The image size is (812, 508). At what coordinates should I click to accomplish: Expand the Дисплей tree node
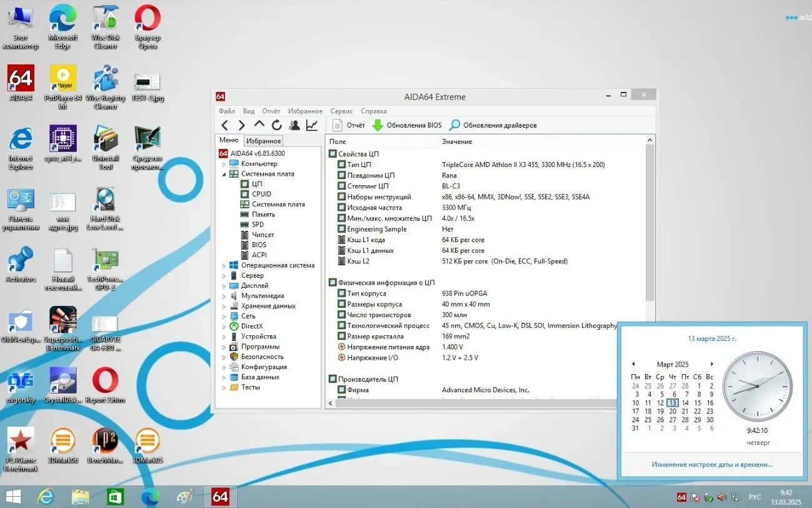[226, 285]
